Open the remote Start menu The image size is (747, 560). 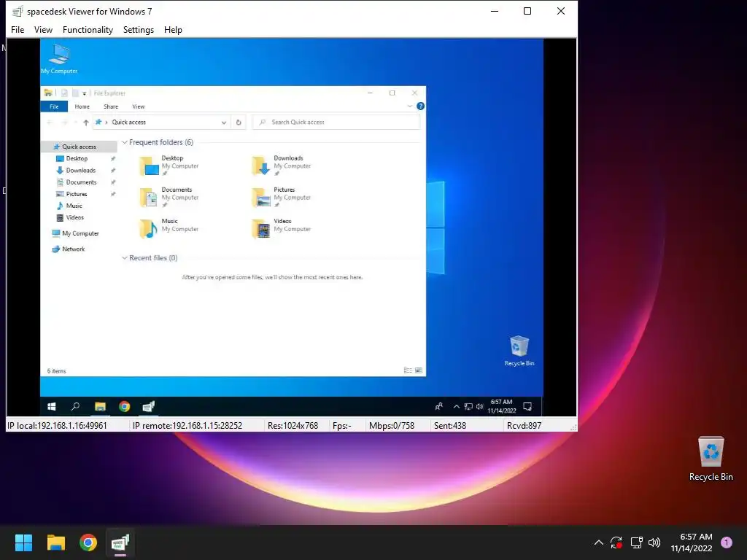point(52,407)
